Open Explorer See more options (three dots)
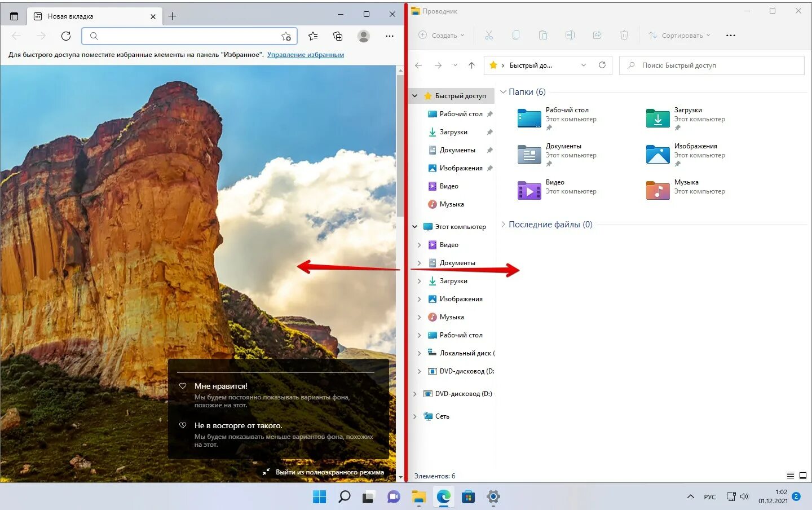 click(731, 36)
